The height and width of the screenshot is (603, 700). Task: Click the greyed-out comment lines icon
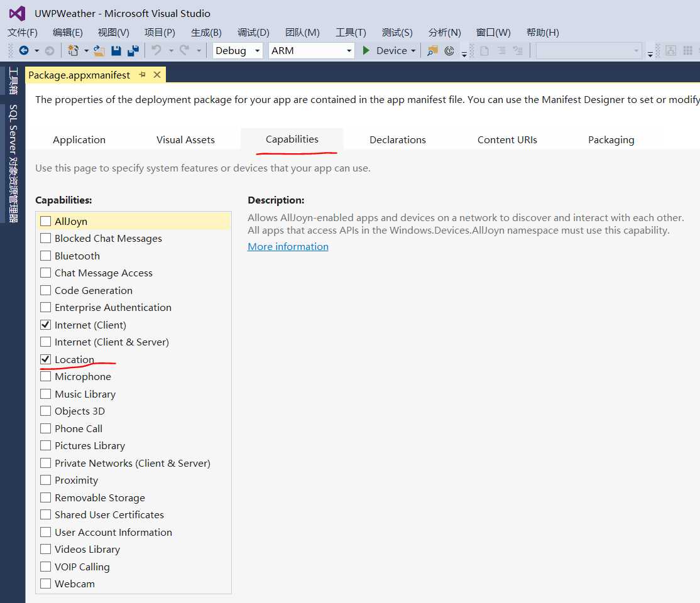point(518,51)
